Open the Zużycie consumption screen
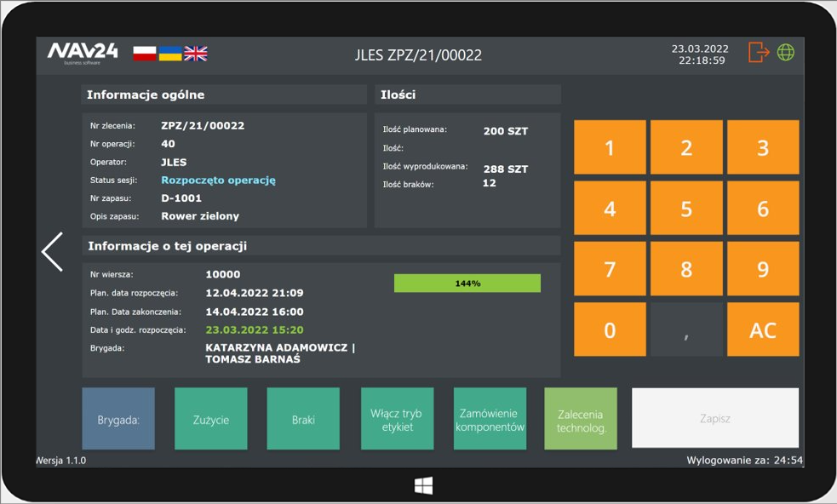The width and height of the screenshot is (837, 504). pyautogui.click(x=211, y=419)
